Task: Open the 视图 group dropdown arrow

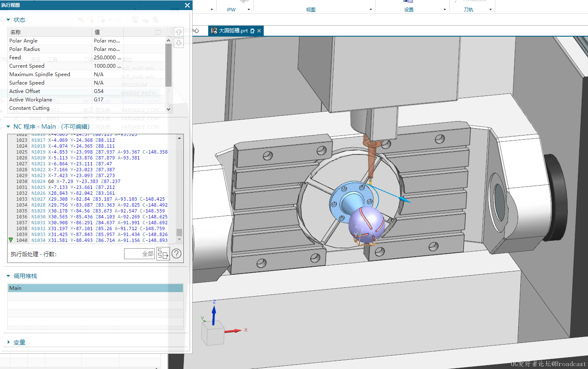Action: [371, 9]
